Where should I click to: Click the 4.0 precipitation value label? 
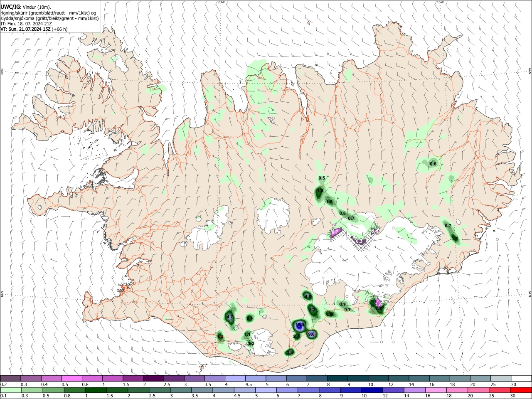pyautogui.click(x=308, y=296)
